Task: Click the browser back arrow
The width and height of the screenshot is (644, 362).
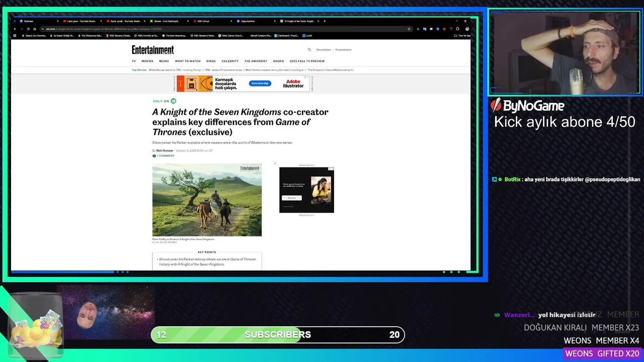Action: (x=15, y=29)
